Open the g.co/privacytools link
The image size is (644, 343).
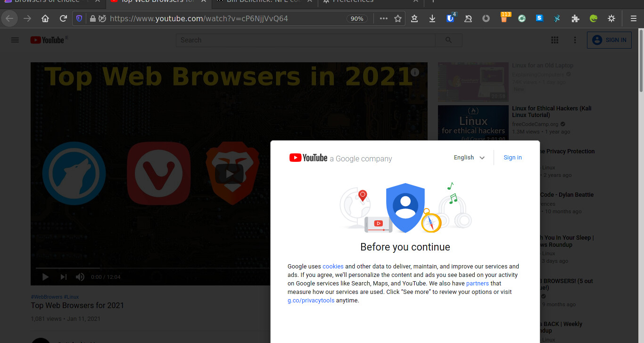[x=311, y=301]
